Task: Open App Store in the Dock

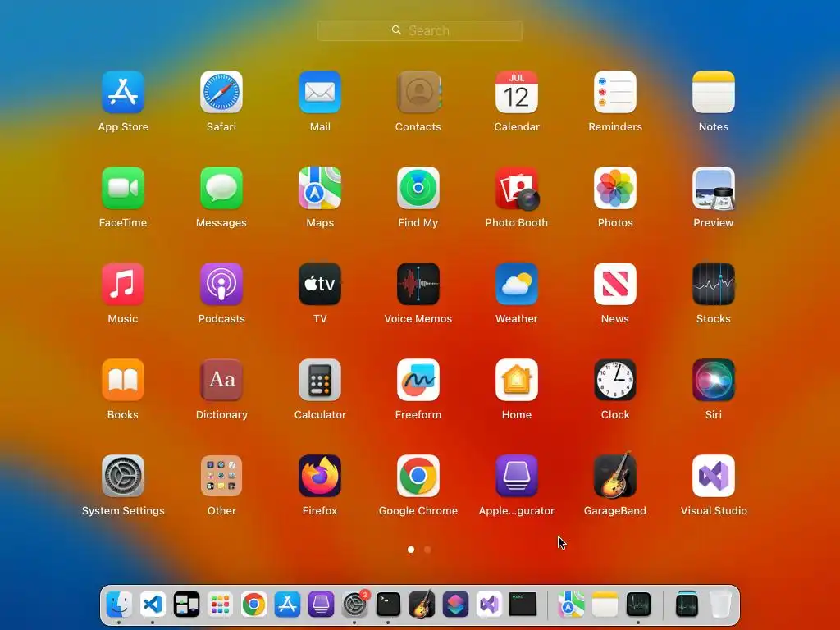Action: (x=287, y=605)
